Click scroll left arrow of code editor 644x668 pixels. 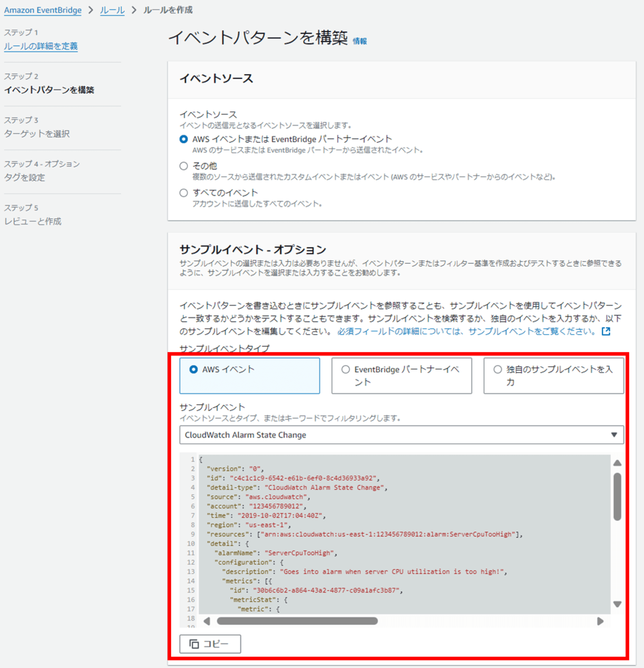(207, 621)
